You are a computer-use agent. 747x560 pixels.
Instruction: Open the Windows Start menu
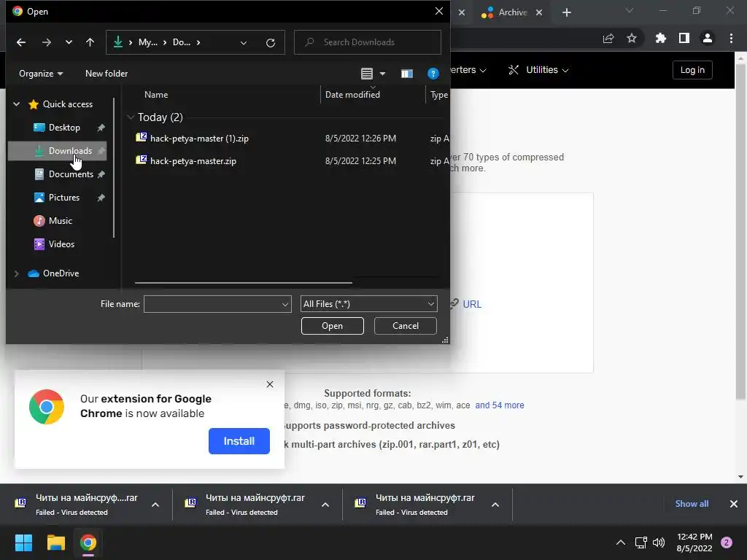(23, 542)
